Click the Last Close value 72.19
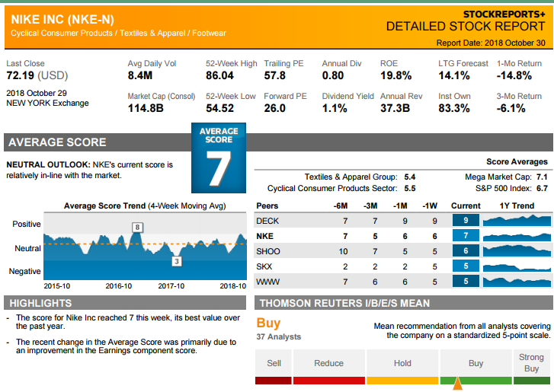554x392 pixels. tap(20, 75)
